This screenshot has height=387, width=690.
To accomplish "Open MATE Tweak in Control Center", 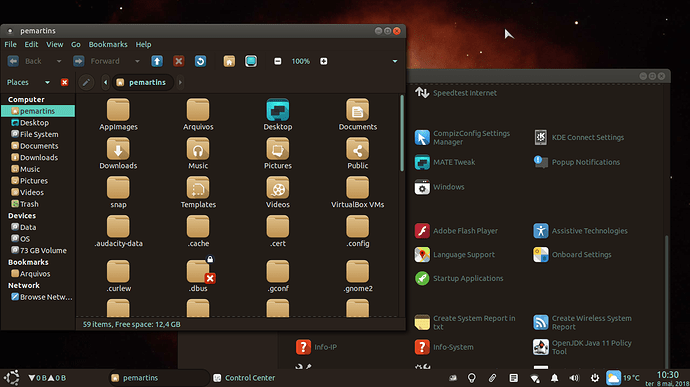I will (x=445, y=162).
